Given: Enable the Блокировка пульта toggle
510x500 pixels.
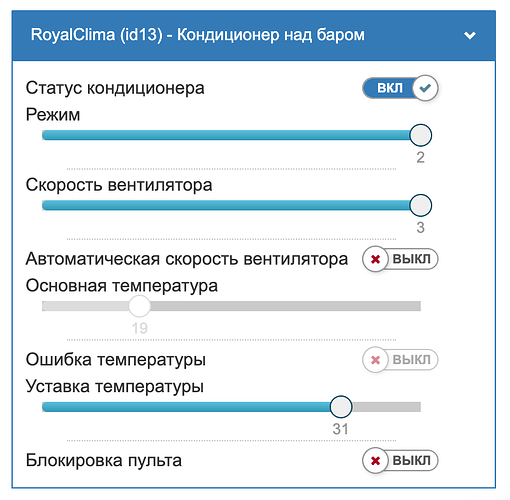Looking at the screenshot, I should (400, 460).
